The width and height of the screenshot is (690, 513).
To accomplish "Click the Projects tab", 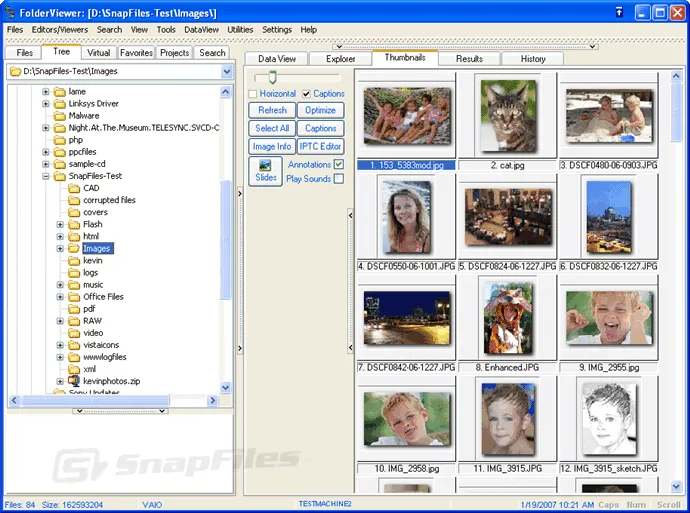I will tap(174, 53).
